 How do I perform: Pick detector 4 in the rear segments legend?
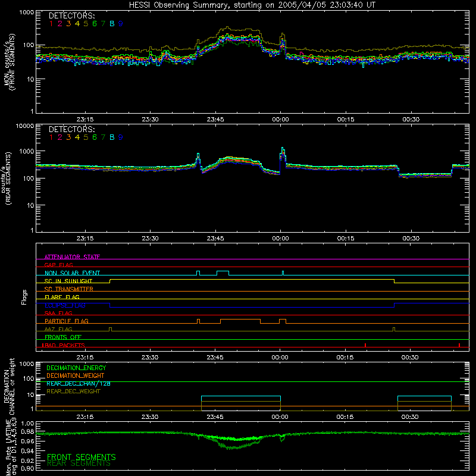pyautogui.click(x=77, y=137)
